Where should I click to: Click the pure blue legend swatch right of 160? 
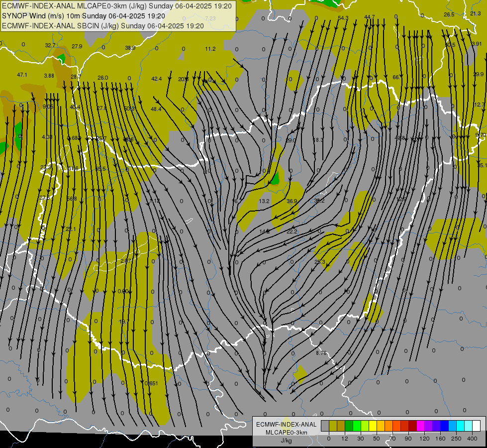tap(444, 426)
